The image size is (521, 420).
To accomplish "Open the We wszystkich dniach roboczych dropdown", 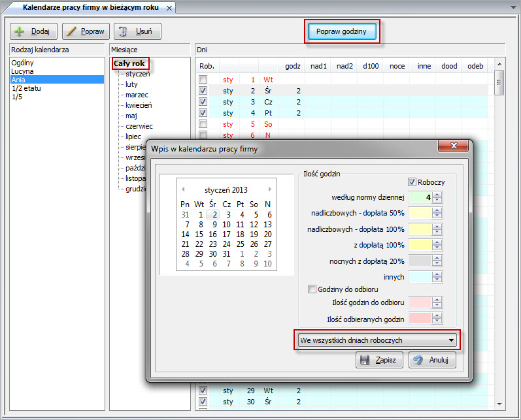I will tap(377, 340).
